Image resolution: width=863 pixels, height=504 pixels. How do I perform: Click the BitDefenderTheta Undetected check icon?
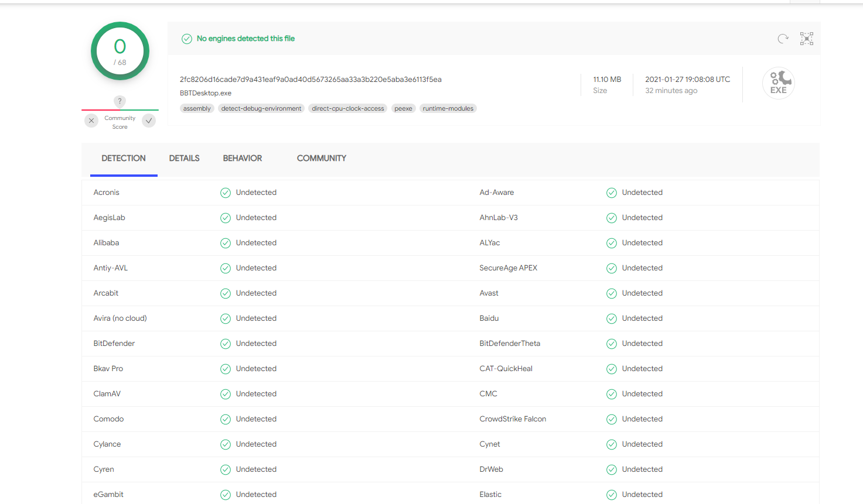pos(612,344)
